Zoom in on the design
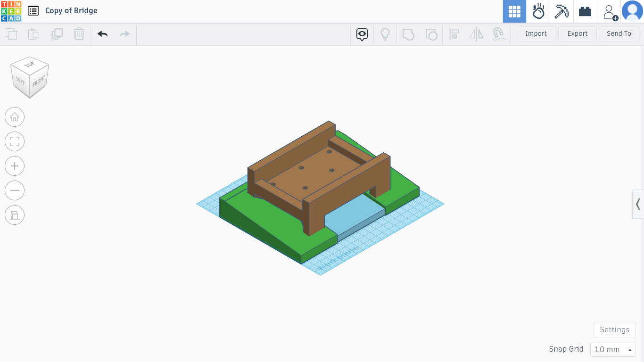The image size is (644, 362). pos(14,166)
